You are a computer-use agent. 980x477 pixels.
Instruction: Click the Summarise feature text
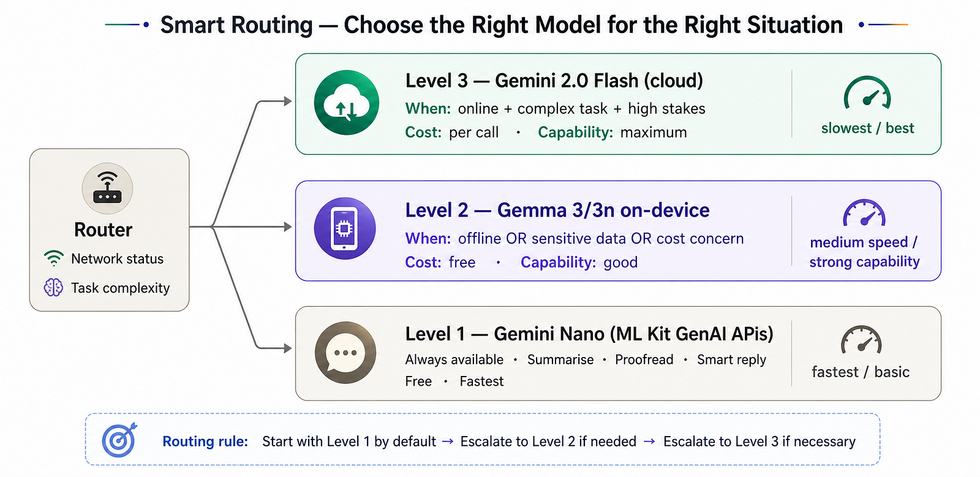(x=560, y=359)
